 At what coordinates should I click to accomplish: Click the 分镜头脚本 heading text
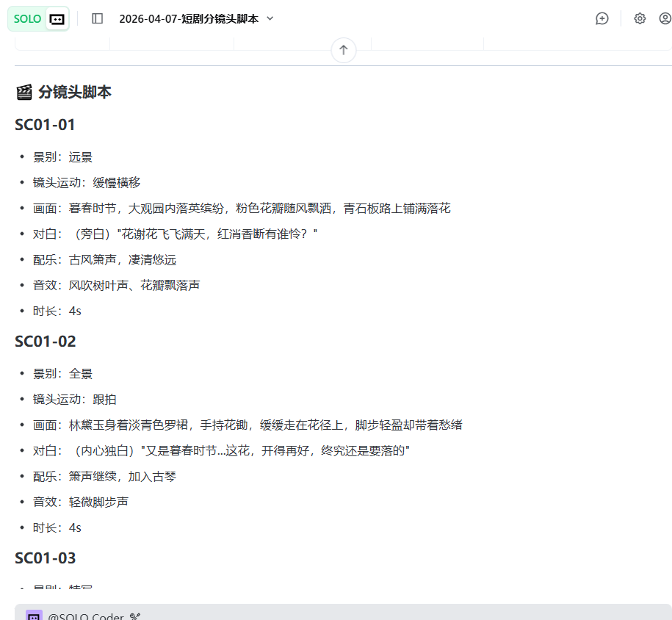(75, 92)
